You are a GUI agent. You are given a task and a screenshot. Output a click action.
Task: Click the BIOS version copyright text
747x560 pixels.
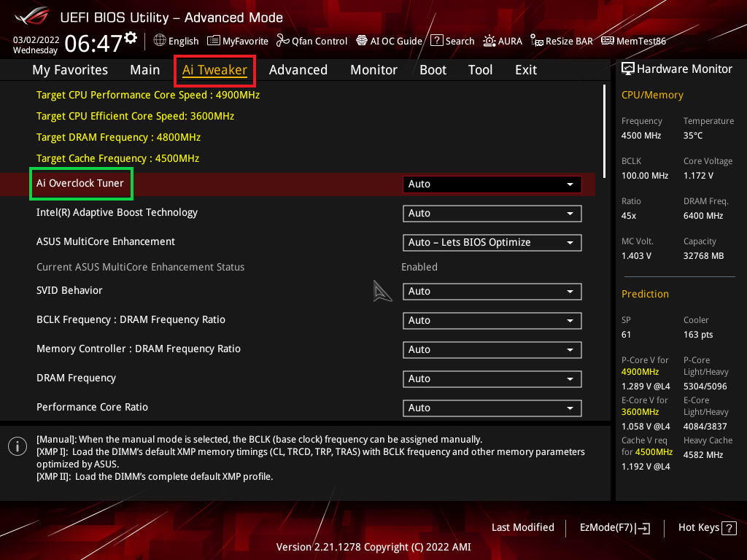pyautogui.click(x=373, y=547)
